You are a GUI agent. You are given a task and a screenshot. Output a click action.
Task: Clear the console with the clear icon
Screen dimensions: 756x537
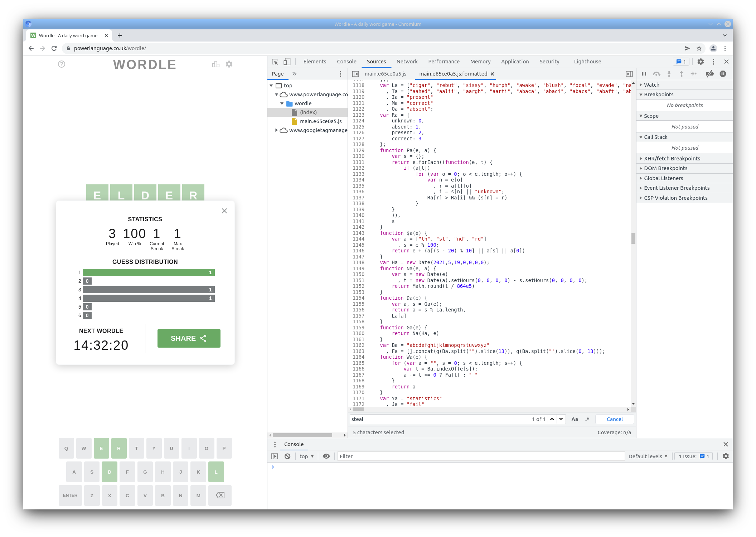[x=287, y=456]
